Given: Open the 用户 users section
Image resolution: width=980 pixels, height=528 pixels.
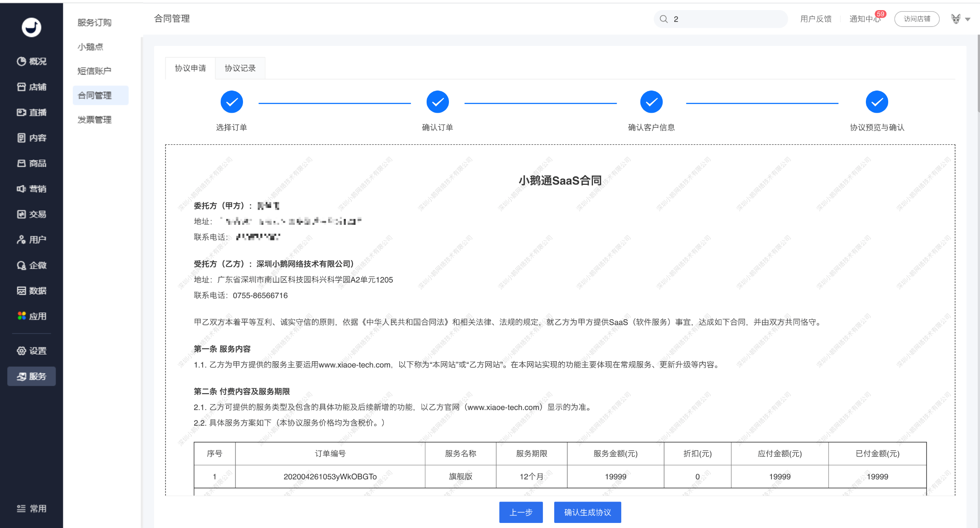Looking at the screenshot, I should pyautogui.click(x=32, y=240).
